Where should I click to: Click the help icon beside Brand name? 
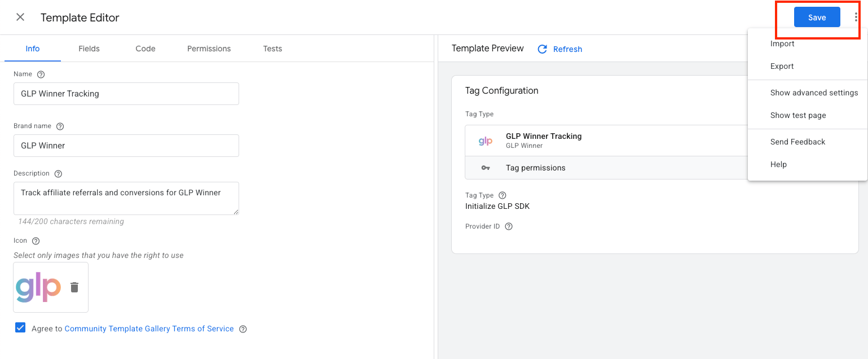(x=60, y=126)
